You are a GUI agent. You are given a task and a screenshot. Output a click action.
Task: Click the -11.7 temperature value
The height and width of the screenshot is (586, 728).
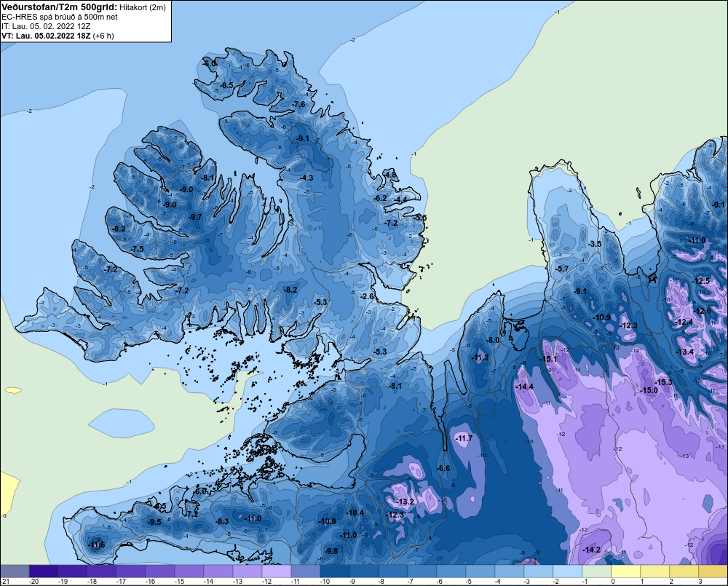463,438
